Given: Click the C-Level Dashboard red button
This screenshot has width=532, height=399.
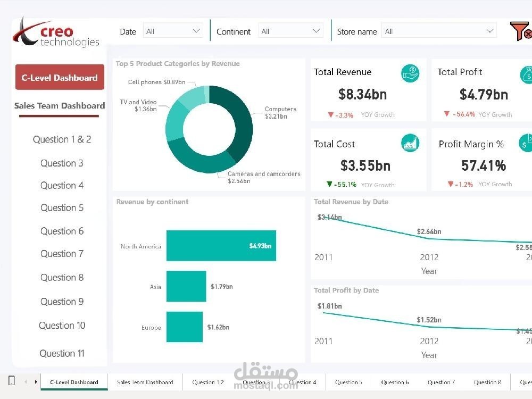Looking at the screenshot, I should [59, 77].
